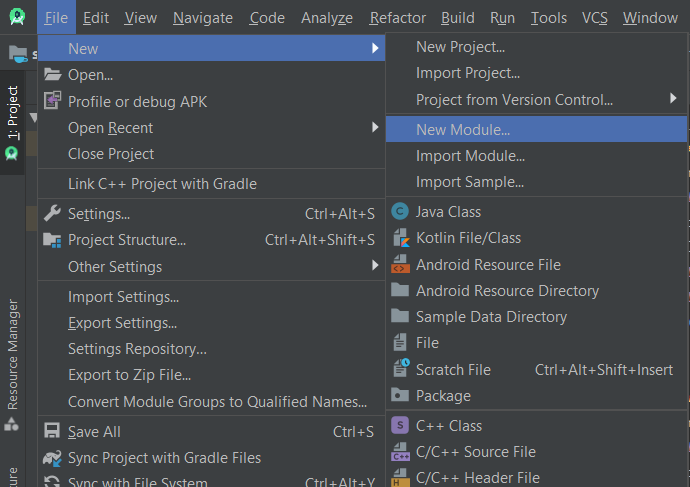Viewport: 690px width, 487px height.
Task: Switch to the 1: Project side tab
Action: click(12, 122)
